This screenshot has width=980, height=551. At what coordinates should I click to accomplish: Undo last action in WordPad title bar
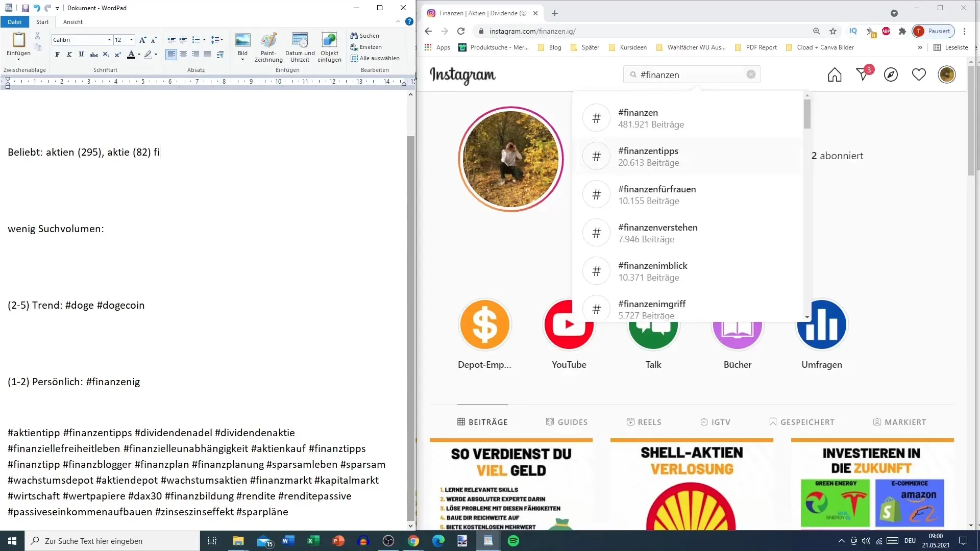(x=37, y=8)
